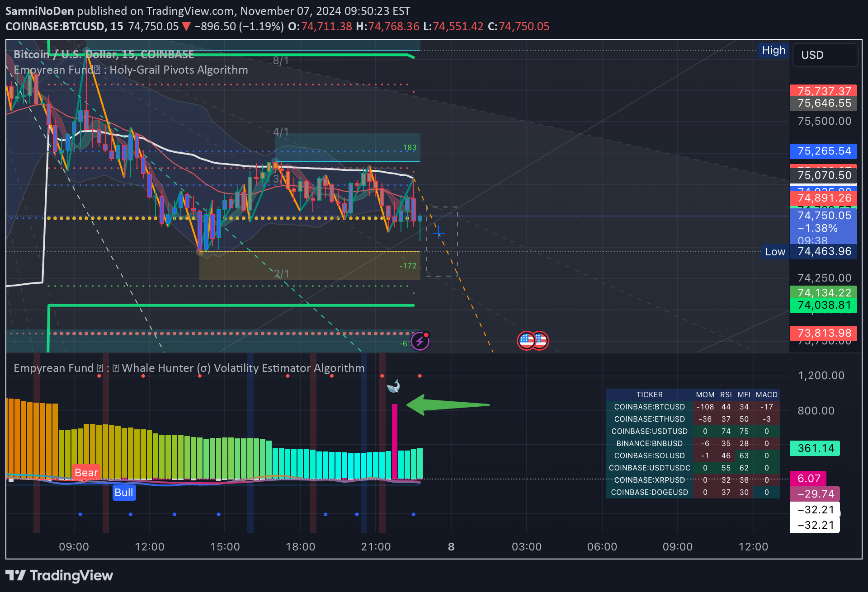The image size is (868, 592).
Task: Click the left US flag economic event icon
Action: point(526,341)
